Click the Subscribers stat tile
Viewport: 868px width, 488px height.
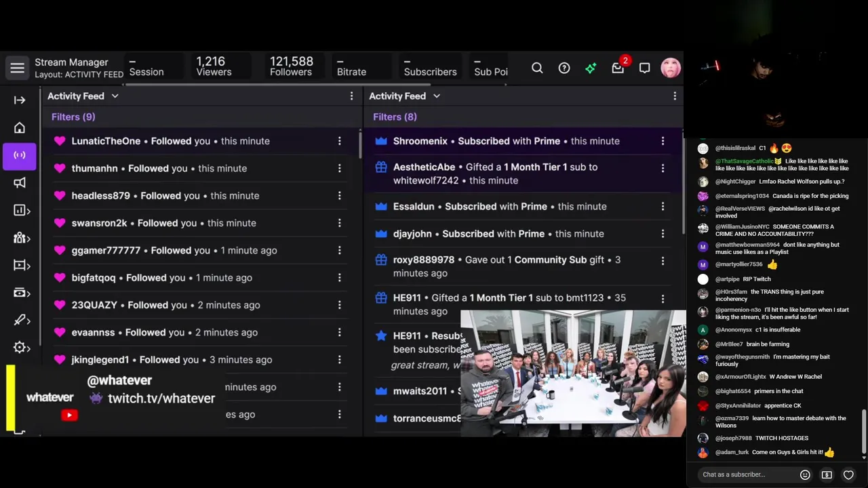click(430, 66)
